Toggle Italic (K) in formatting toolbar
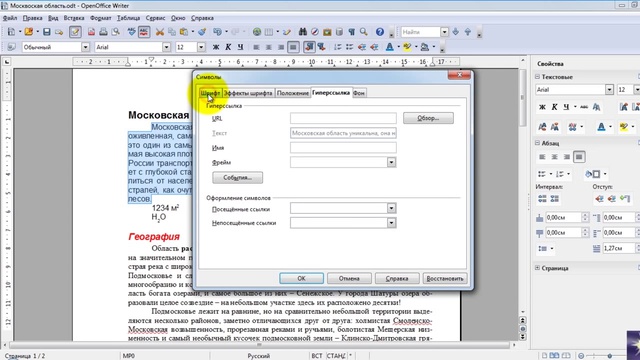Viewport: 640px width, 360px height. click(228, 47)
